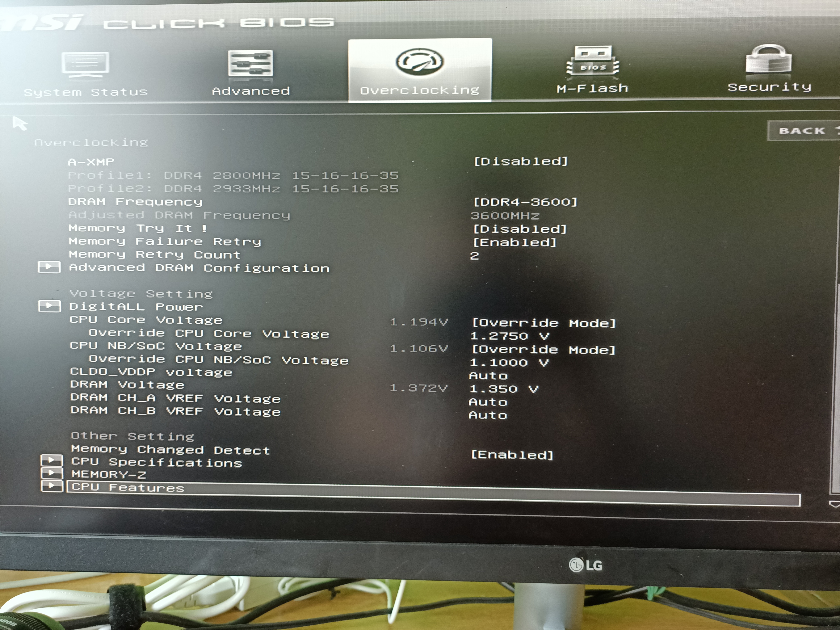
Task: Select the CPU Core Voltage label
Action: (146, 320)
